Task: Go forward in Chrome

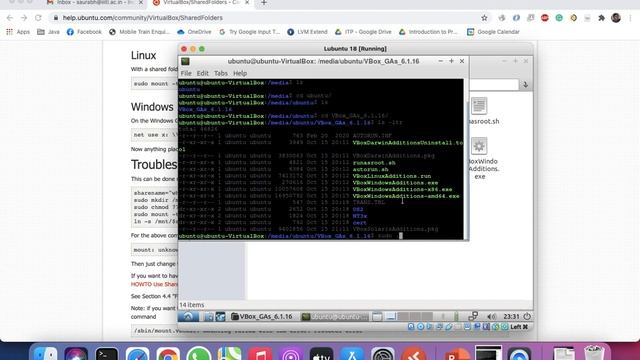Action: (x=24, y=18)
